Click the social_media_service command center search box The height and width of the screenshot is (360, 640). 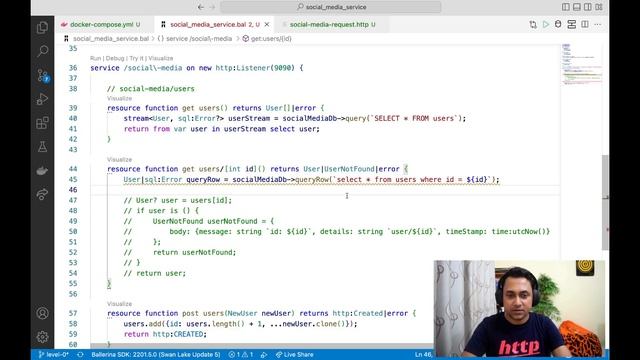331,7
